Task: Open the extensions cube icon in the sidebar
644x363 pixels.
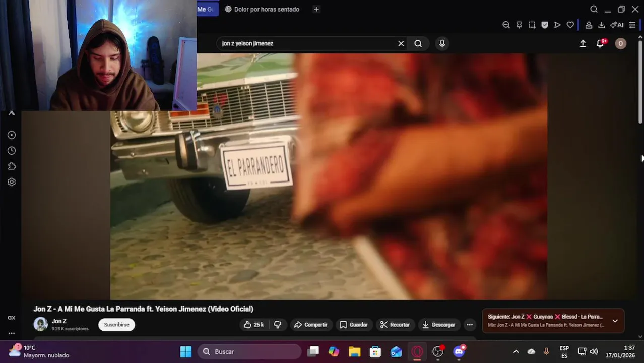Action: (12, 166)
